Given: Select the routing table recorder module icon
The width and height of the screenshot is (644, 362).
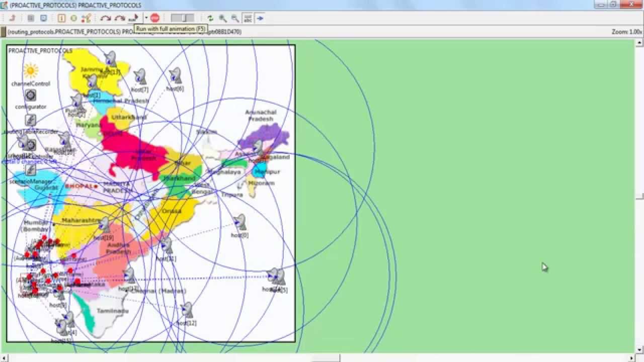Looking at the screenshot, I should point(30,120).
